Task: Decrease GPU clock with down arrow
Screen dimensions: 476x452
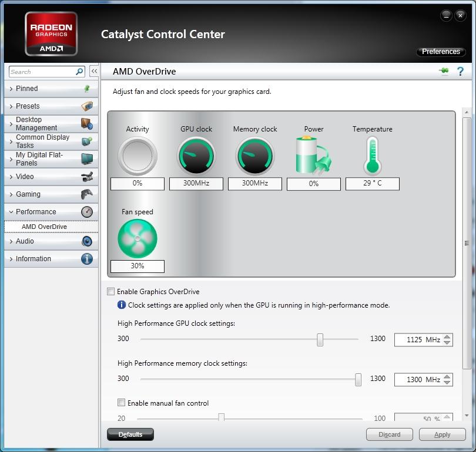Action: (447, 343)
